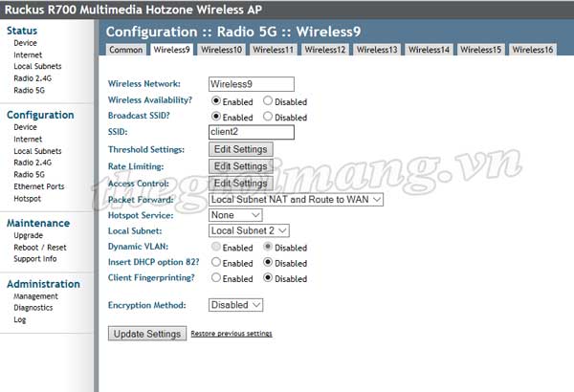Open Ethernet Ports configuration
This screenshot has width=574, height=392.
[x=39, y=186]
